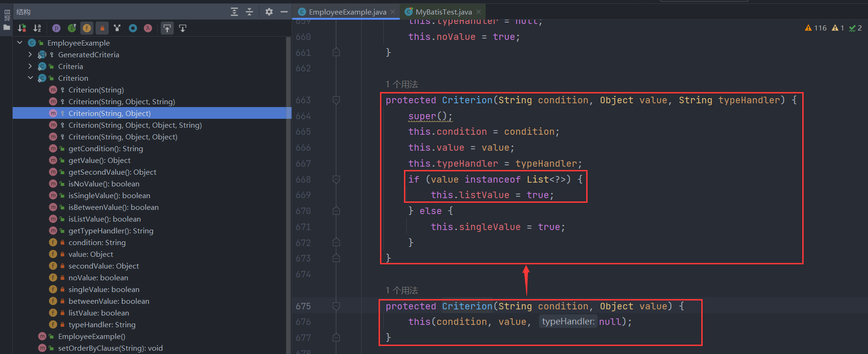This screenshot has height=354, width=868.
Task: Show usages link above line 675
Action: coord(402,291)
